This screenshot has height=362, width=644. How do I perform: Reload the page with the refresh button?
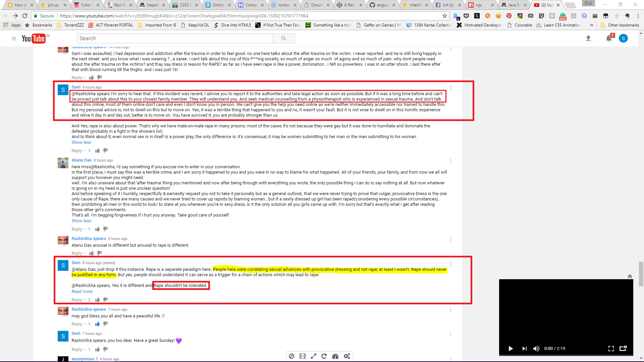pyautogui.click(x=25, y=16)
